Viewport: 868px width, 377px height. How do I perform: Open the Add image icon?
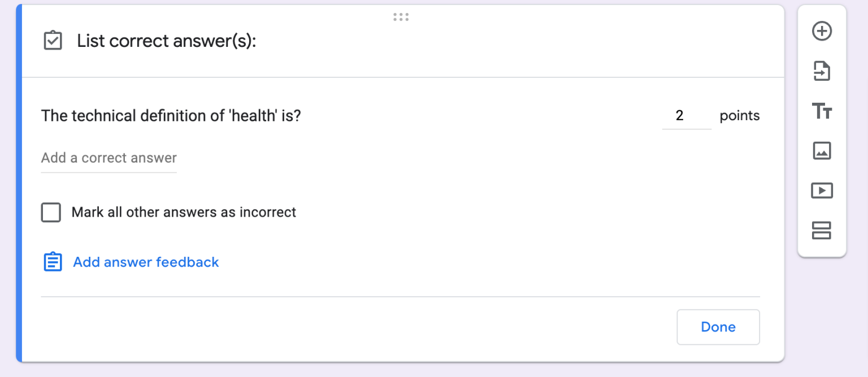click(x=822, y=151)
